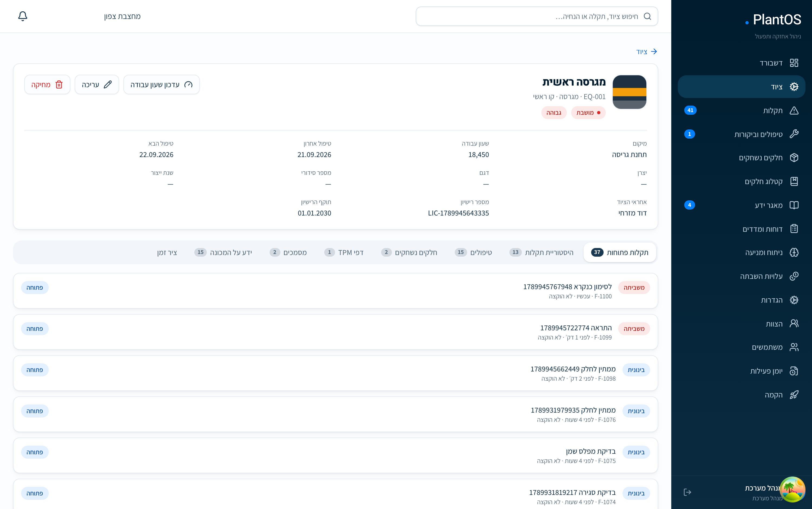812x509 pixels.
Task: Click the trash icon on מחיקה button
Action: click(59, 84)
